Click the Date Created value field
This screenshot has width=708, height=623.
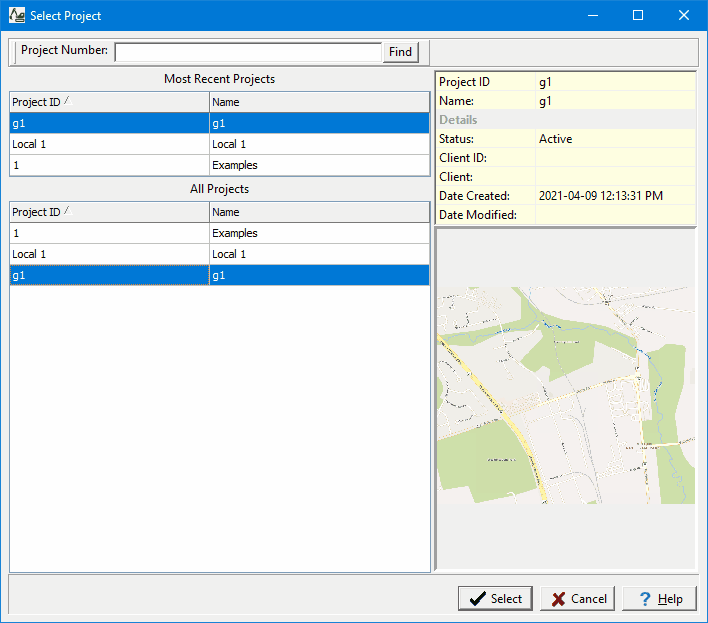pos(600,196)
